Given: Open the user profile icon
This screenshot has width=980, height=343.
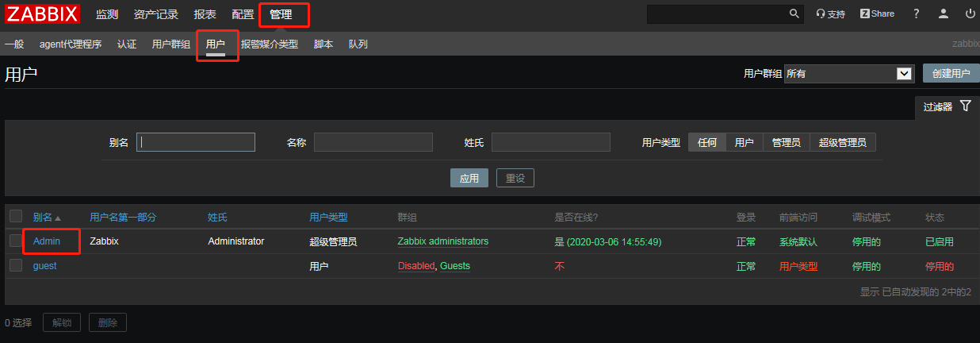Looking at the screenshot, I should (x=944, y=13).
